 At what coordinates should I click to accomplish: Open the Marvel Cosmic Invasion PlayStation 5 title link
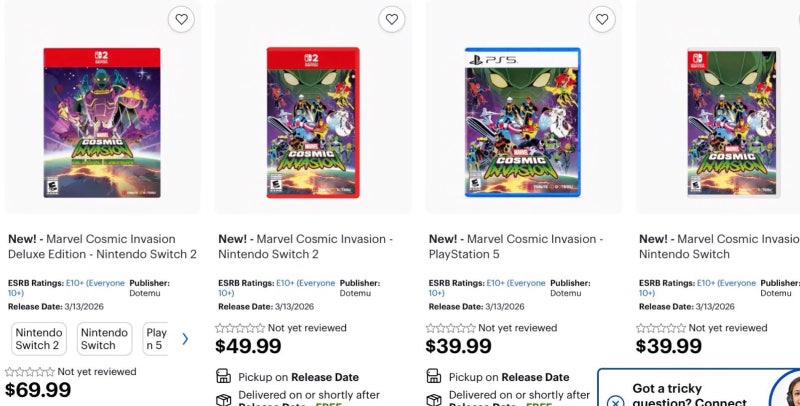[x=515, y=246]
